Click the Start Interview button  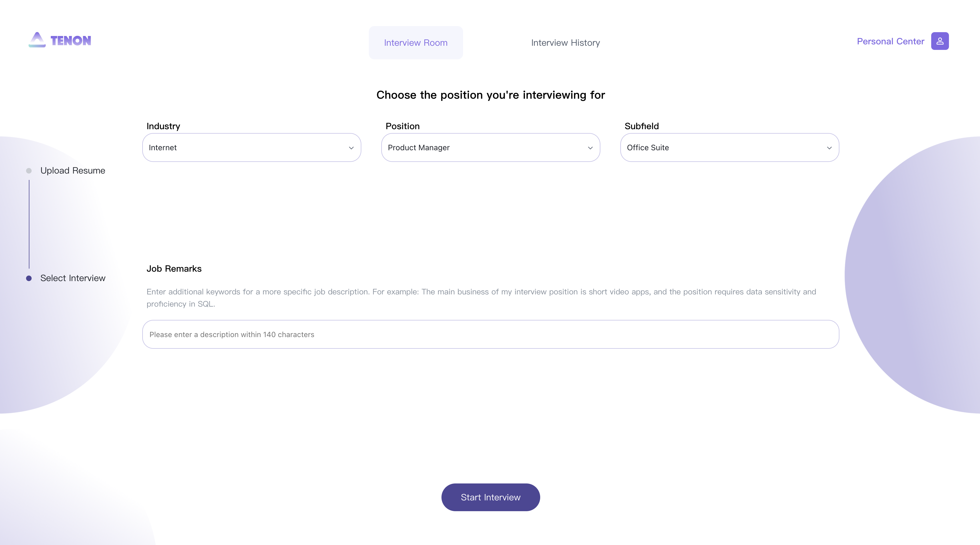490,498
